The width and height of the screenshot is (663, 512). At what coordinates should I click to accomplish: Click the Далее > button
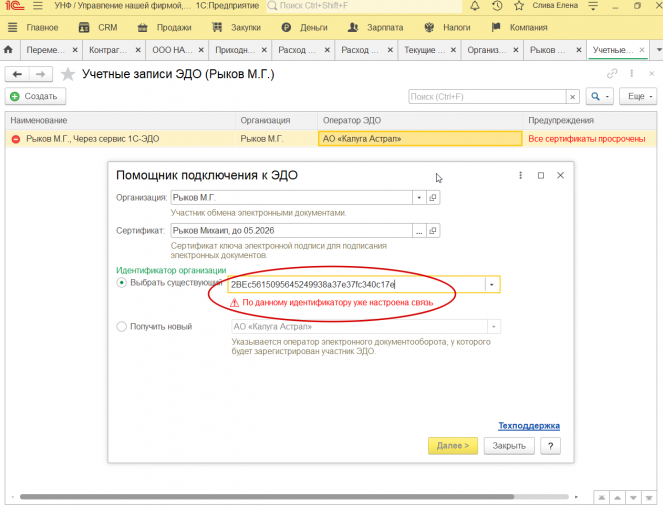coord(453,446)
